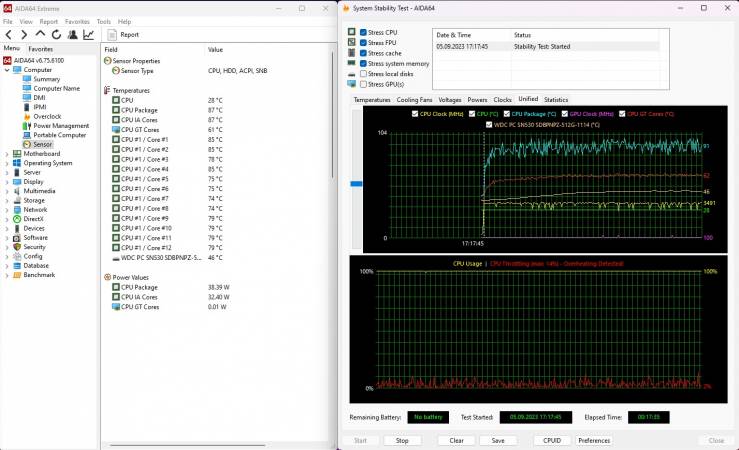Open stability test Preferences

pyautogui.click(x=594, y=441)
